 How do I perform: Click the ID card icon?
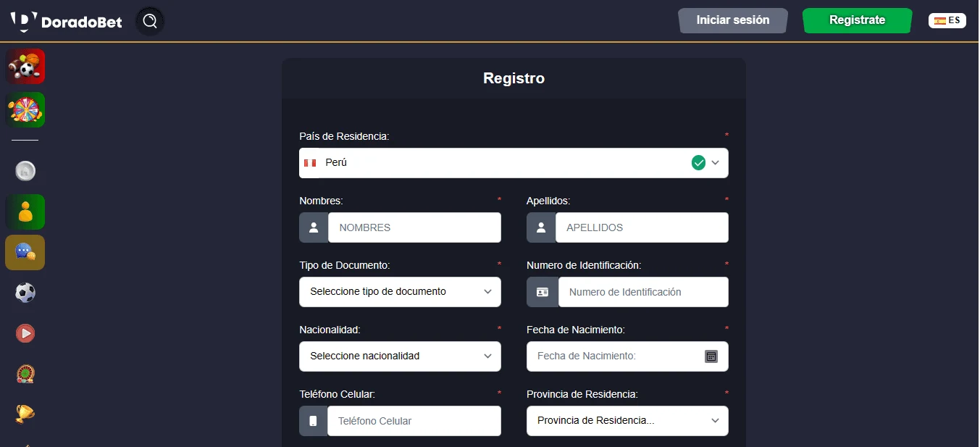click(x=543, y=292)
